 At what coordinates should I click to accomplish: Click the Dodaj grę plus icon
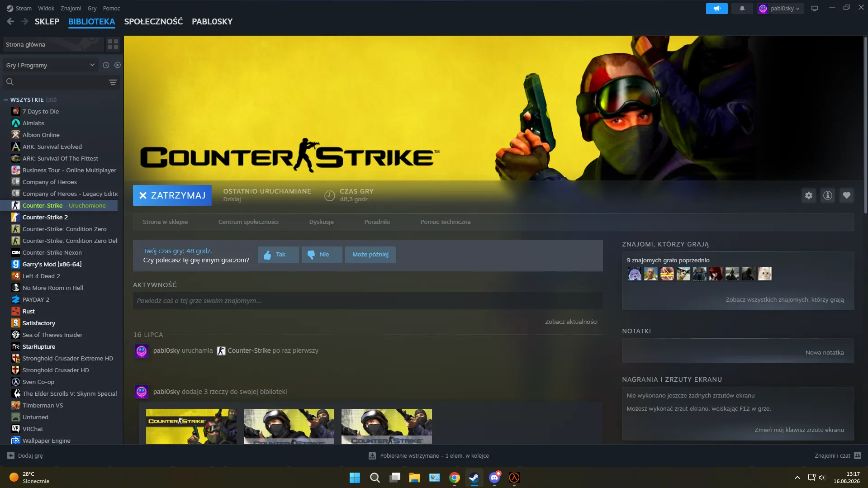pyautogui.click(x=11, y=456)
